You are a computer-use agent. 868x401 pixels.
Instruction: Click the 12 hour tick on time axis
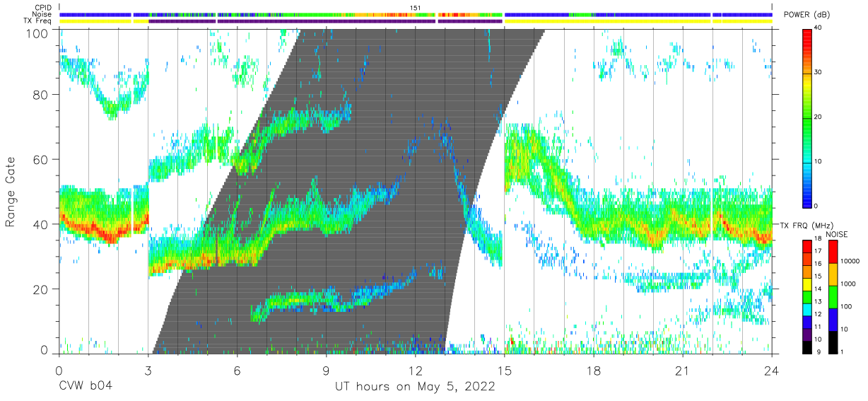(x=416, y=371)
